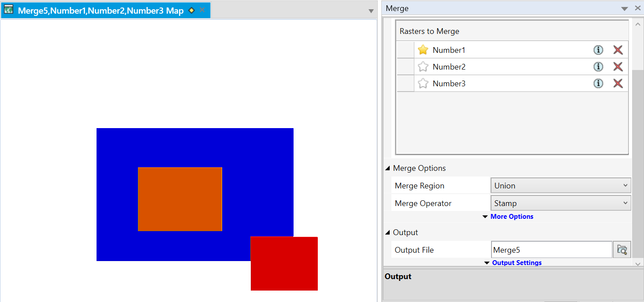Select the Merge5 map tab
Image resolution: width=644 pixels, height=302 pixels.
click(100, 11)
